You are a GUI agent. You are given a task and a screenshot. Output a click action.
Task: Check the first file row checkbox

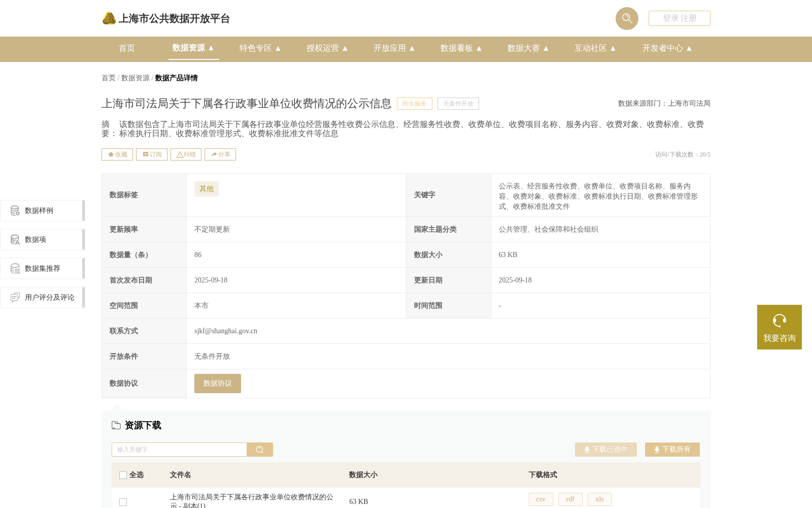coord(123,502)
